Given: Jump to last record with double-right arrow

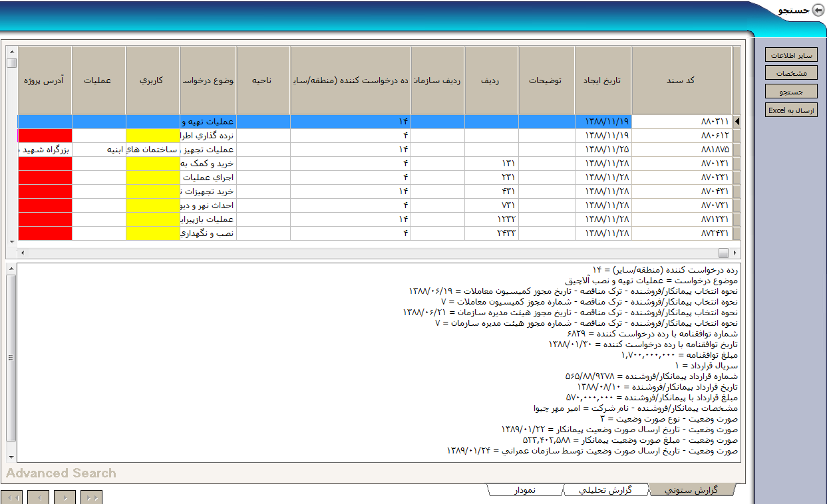Looking at the screenshot, I should coord(91,497).
